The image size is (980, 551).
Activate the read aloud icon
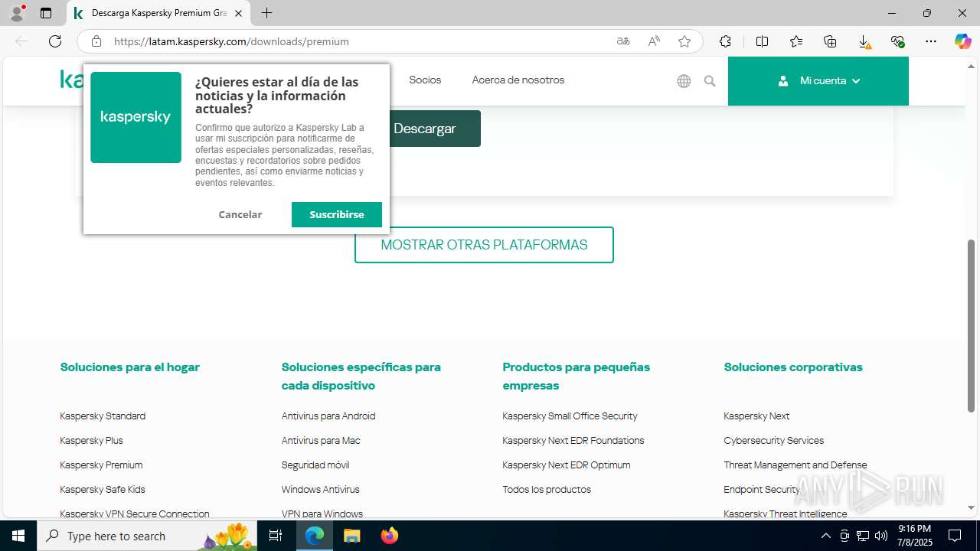654,41
